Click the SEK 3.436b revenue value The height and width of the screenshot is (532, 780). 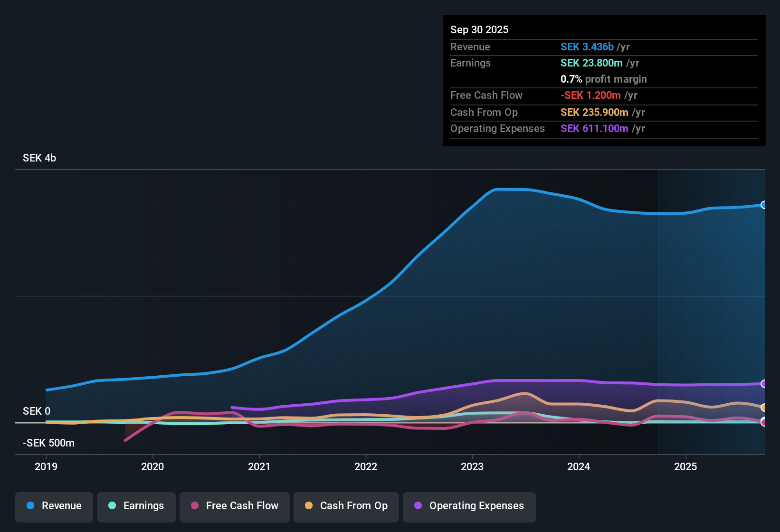589,47
